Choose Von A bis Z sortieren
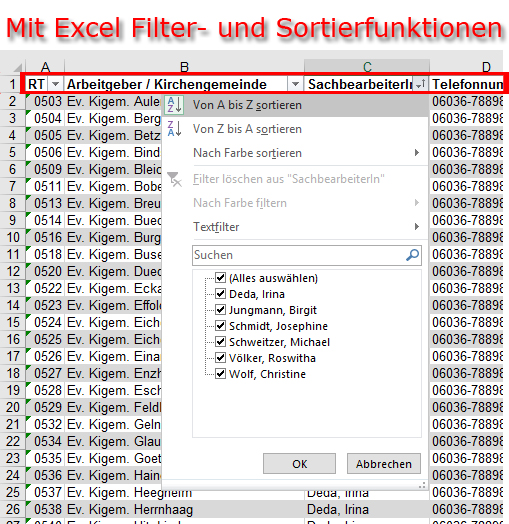 (x=295, y=105)
